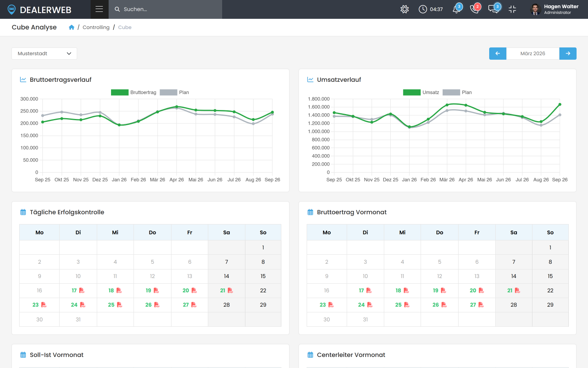Select day 19 in Tägliche Erfolgskontrolle

click(x=149, y=291)
